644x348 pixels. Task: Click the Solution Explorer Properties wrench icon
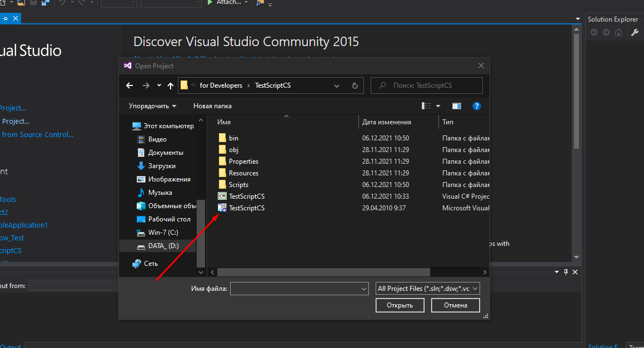click(635, 33)
